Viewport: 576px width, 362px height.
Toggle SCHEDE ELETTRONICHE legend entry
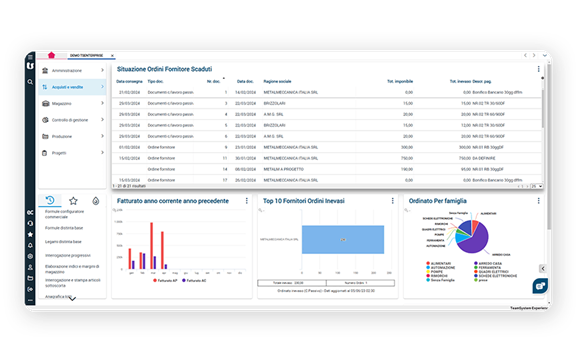coord(495,276)
